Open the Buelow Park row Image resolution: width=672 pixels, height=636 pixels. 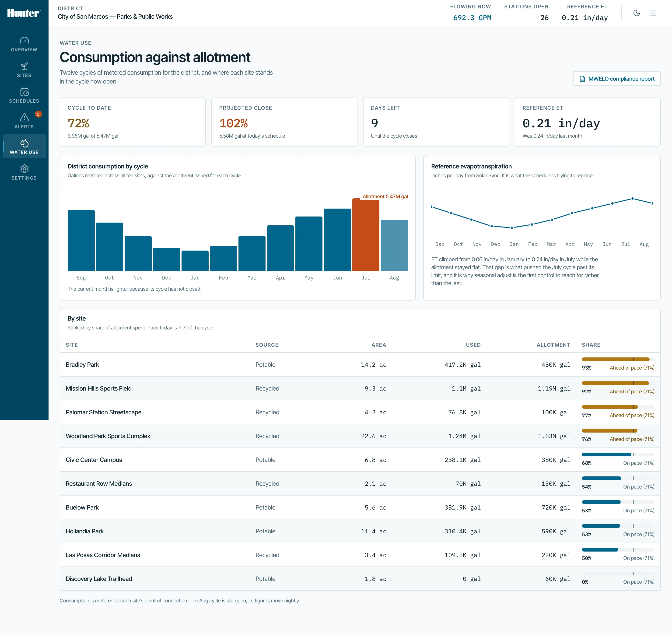point(360,507)
